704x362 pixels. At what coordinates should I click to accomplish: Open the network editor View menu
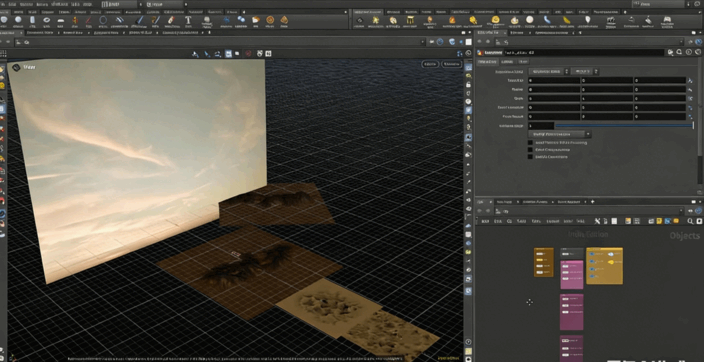tap(521, 221)
